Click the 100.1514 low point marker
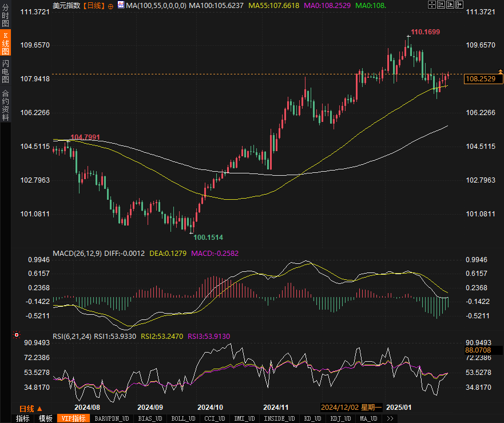Image resolution: width=504 pixels, height=423 pixels. pos(208,236)
